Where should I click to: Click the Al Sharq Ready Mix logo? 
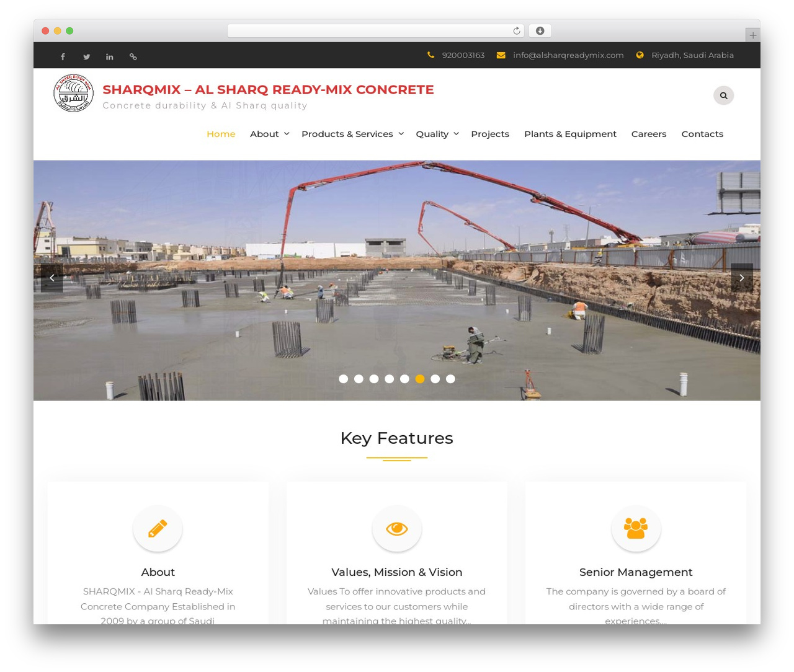coord(73,93)
